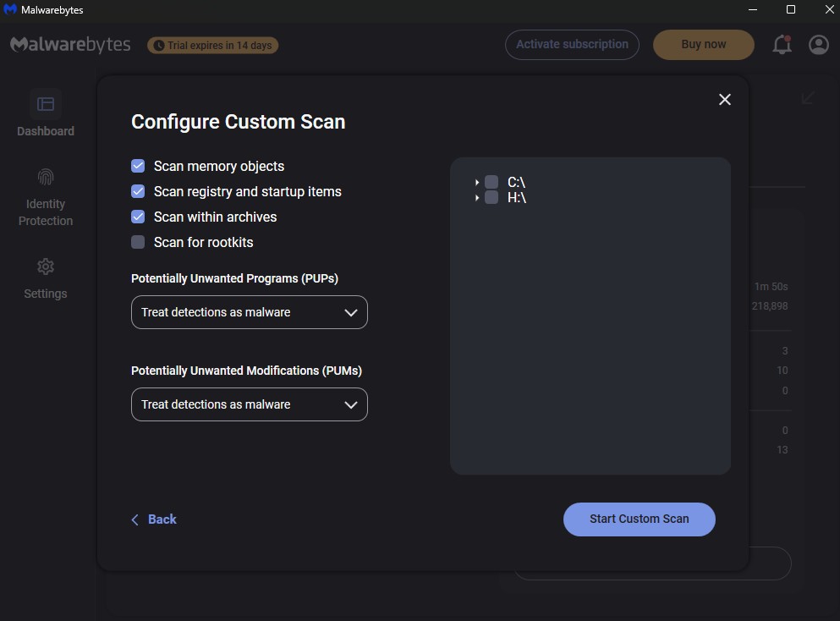
Task: Click Potentially Unwanted Modifications (PUMs) label
Action: tap(246, 371)
